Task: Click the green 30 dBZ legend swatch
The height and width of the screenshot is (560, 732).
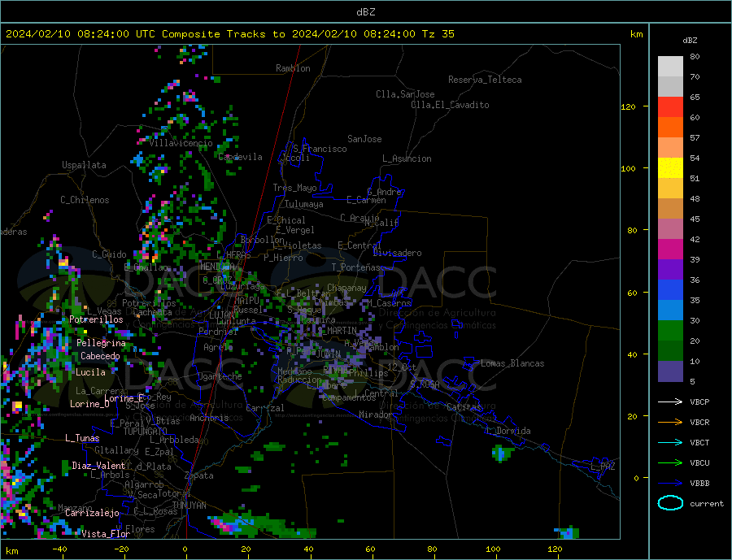Action: (670, 331)
